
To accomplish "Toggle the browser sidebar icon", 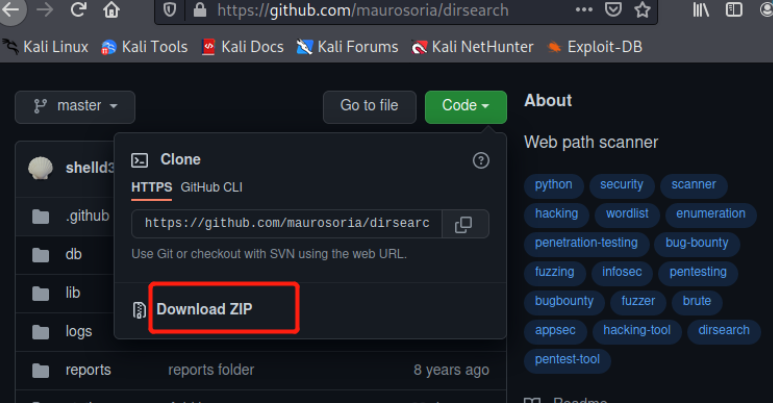I will click(x=734, y=10).
